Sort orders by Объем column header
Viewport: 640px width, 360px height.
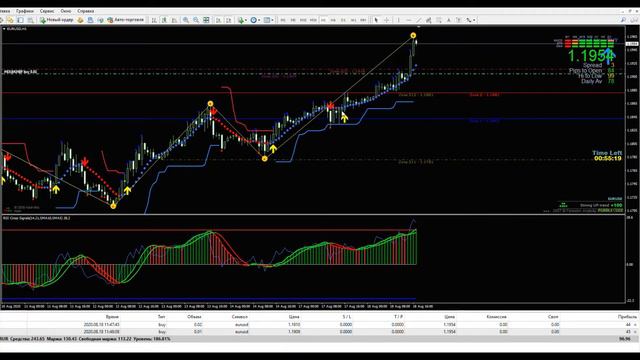pos(194,317)
